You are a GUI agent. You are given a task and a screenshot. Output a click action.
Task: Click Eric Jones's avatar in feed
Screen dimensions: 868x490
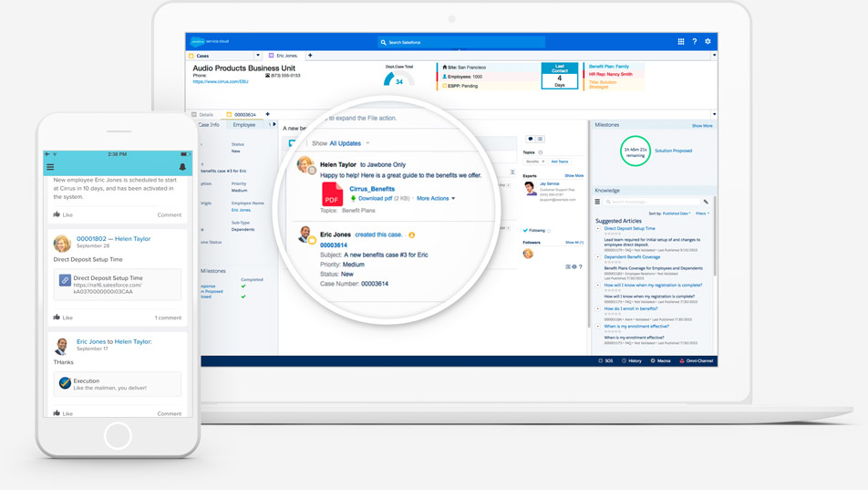(305, 235)
